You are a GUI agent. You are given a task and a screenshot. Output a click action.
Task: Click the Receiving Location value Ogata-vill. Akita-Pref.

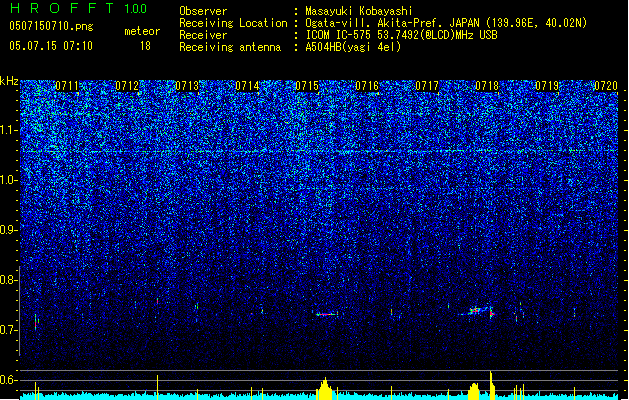pos(372,23)
